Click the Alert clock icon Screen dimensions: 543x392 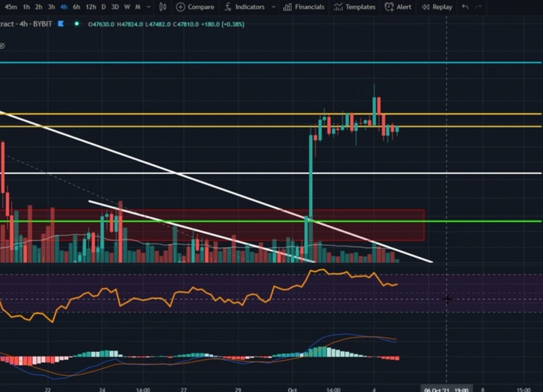point(389,7)
